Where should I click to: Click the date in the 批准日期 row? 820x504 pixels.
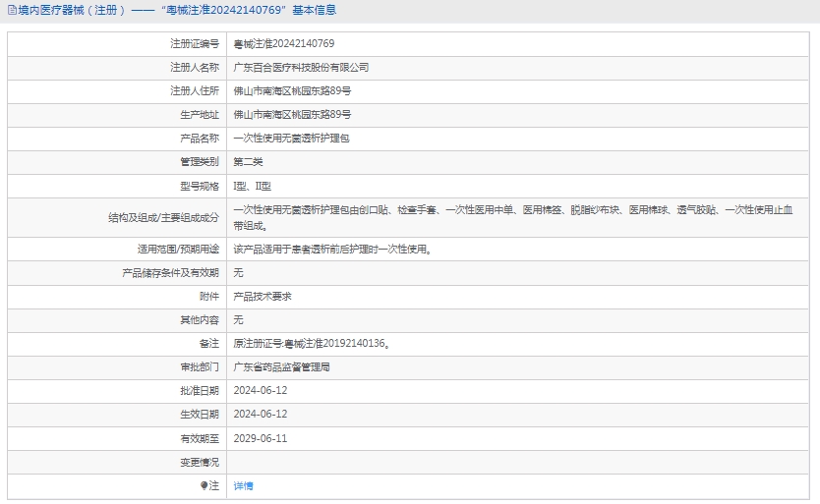261,391
